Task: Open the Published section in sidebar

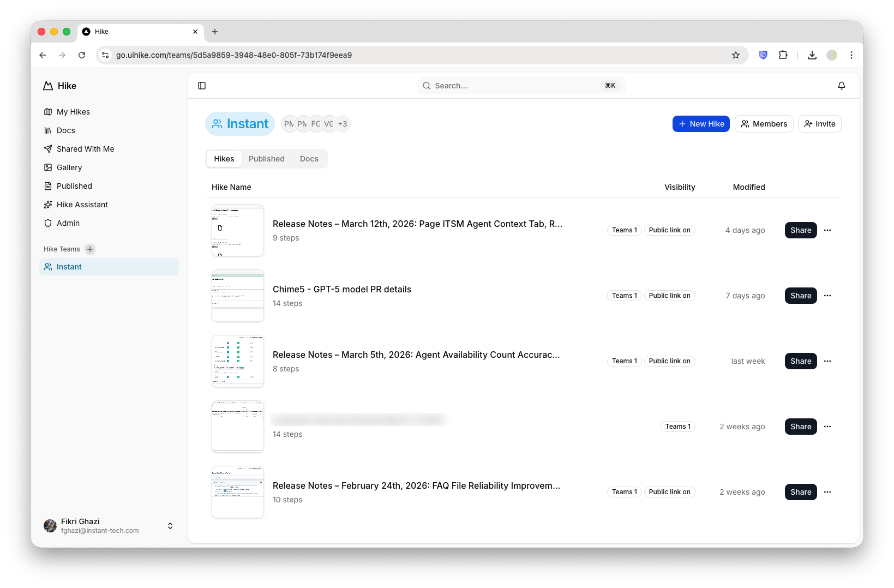Action: (74, 185)
